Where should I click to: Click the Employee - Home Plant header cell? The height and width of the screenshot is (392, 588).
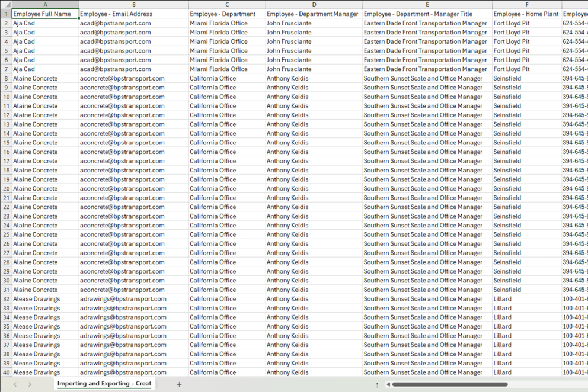[x=526, y=14]
